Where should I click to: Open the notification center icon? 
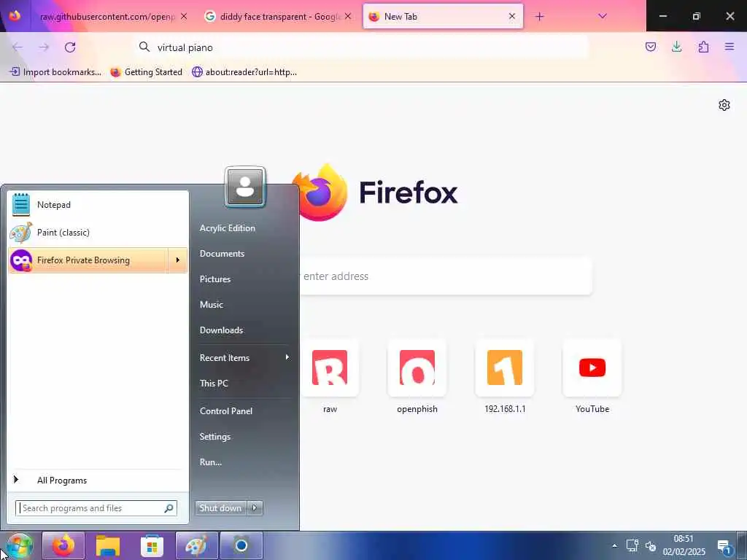click(x=724, y=547)
